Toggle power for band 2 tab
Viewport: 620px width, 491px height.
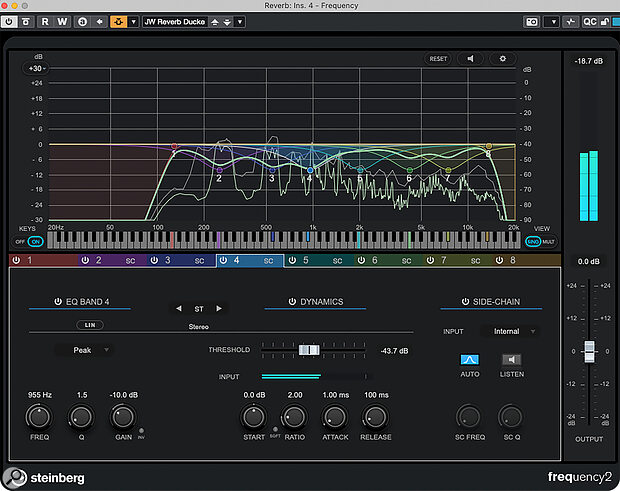pyautogui.click(x=85, y=260)
